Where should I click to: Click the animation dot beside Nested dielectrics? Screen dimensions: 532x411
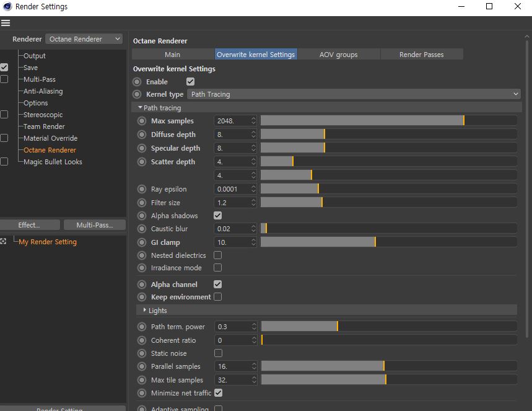click(x=142, y=255)
